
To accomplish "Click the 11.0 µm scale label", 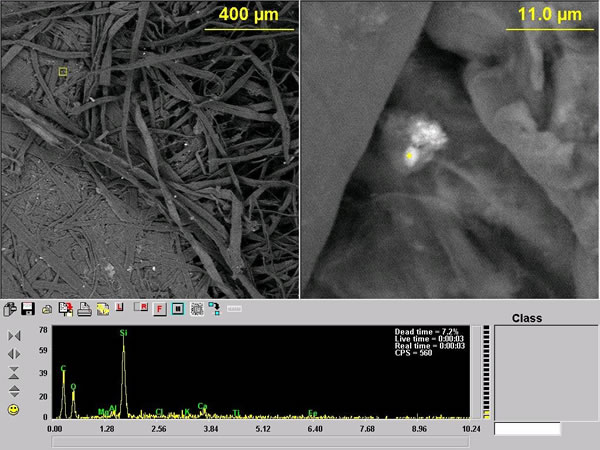I will click(549, 15).
